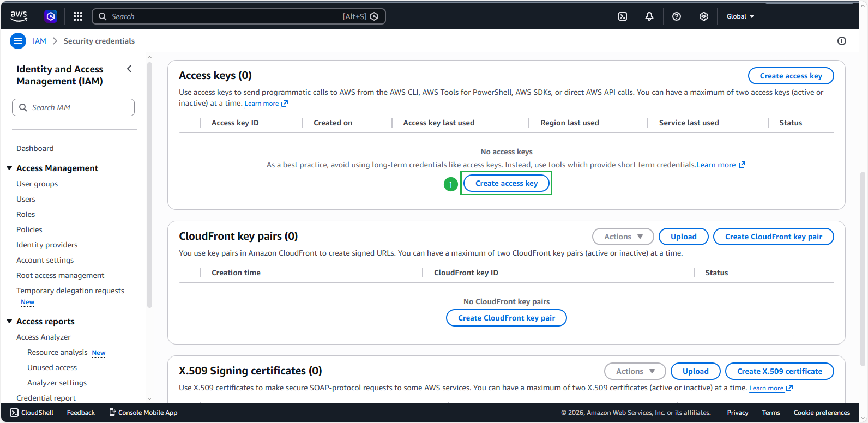This screenshot has width=868, height=423.
Task: Click Create access key in the Access keys header
Action: click(x=791, y=76)
